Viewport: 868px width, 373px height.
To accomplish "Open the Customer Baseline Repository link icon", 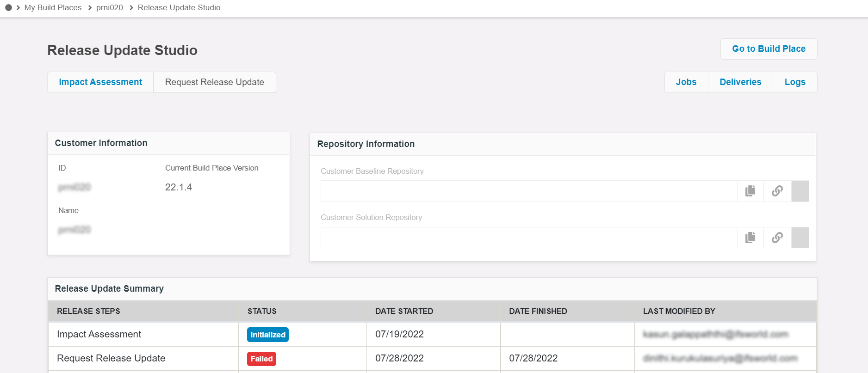I will pyautogui.click(x=777, y=191).
